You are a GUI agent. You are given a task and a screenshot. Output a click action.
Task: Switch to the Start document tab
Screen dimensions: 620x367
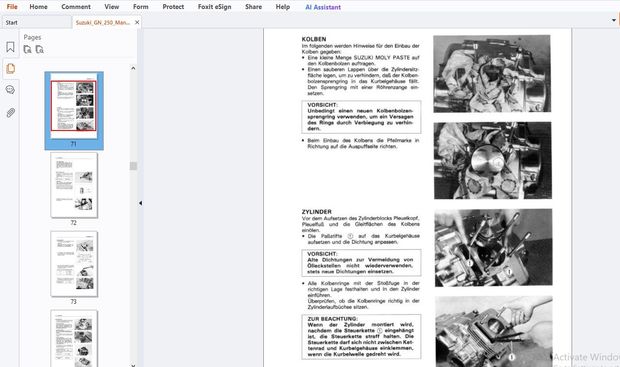pyautogui.click(x=36, y=23)
